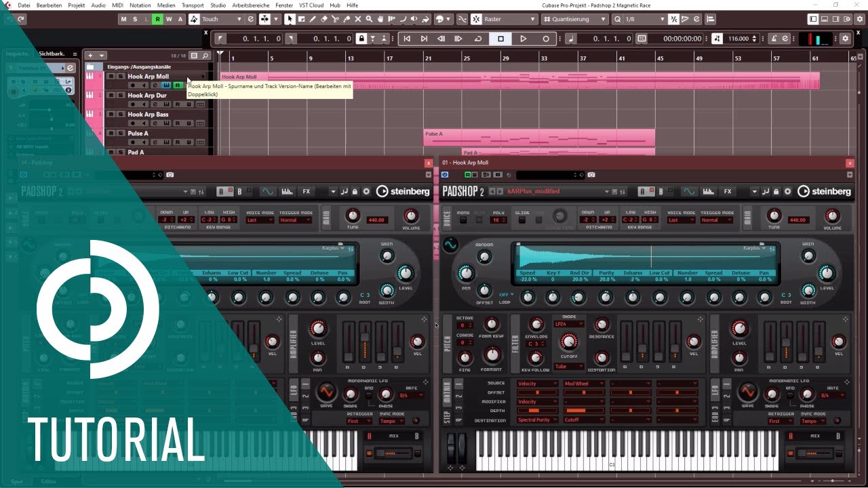Open the Synth page sine icon in right Padshop
The width and height of the screenshot is (868, 488).
(x=689, y=192)
